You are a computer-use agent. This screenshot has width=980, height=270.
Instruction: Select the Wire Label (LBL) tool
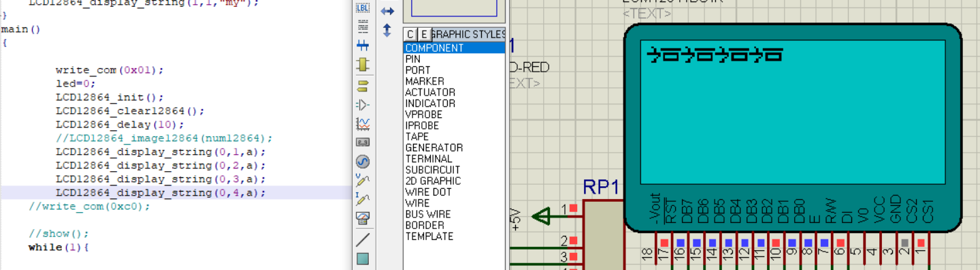pos(363,8)
